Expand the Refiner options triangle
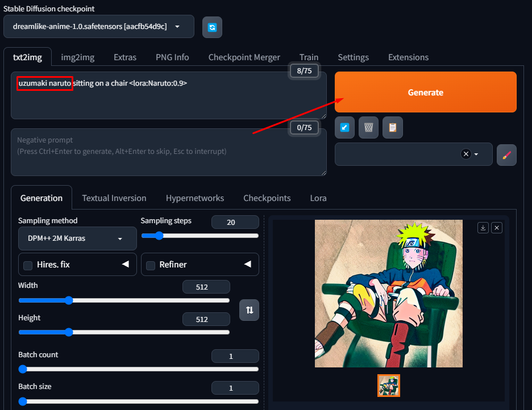 click(x=247, y=265)
